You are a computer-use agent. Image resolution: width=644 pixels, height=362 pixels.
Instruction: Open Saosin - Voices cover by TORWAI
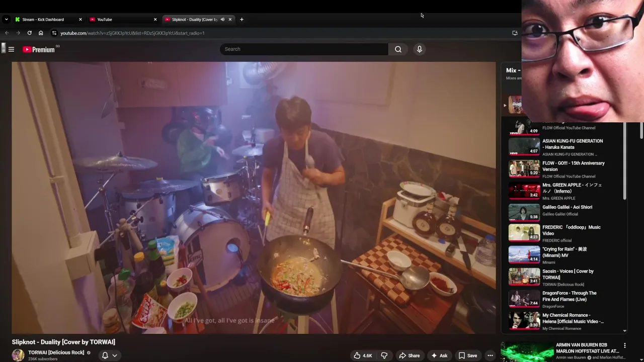click(568, 274)
